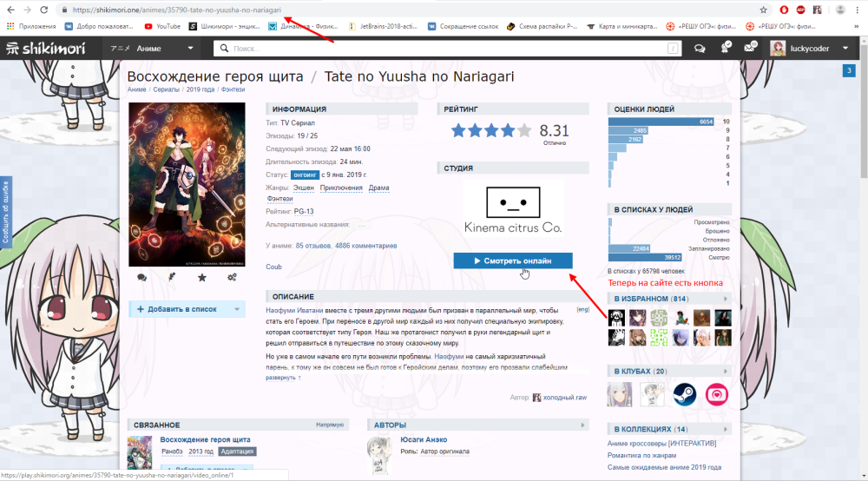Open the 2019 года breadcrumb link
Screen dimensions: 868x481
(x=201, y=89)
